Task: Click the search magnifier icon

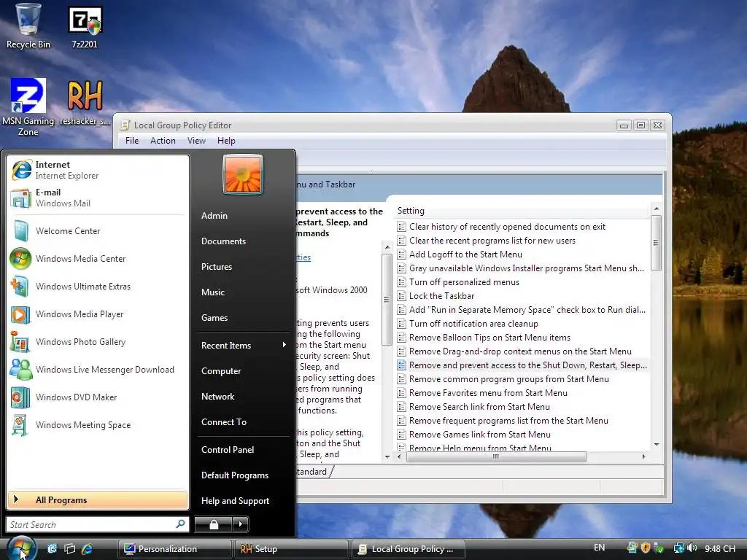Action: point(180,524)
